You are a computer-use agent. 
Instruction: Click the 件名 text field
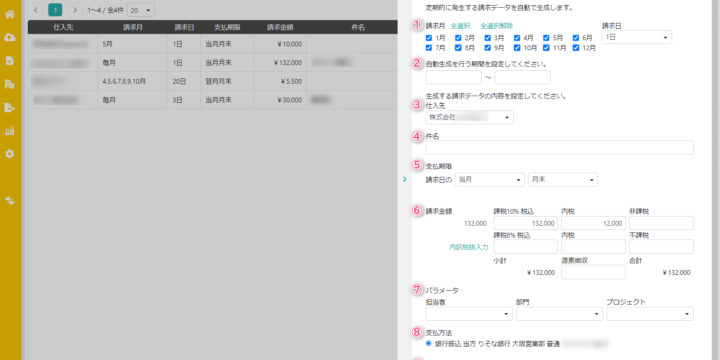click(x=560, y=147)
